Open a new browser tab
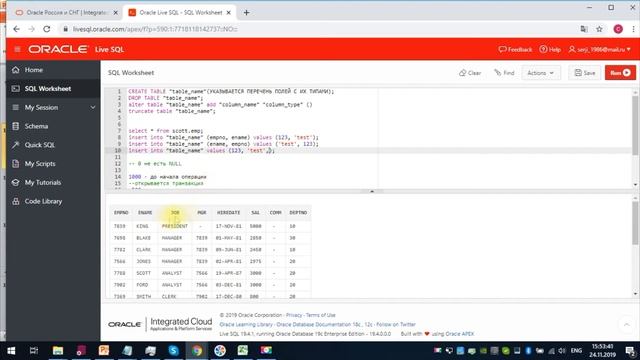The height and width of the screenshot is (360, 640). pyautogui.click(x=246, y=13)
